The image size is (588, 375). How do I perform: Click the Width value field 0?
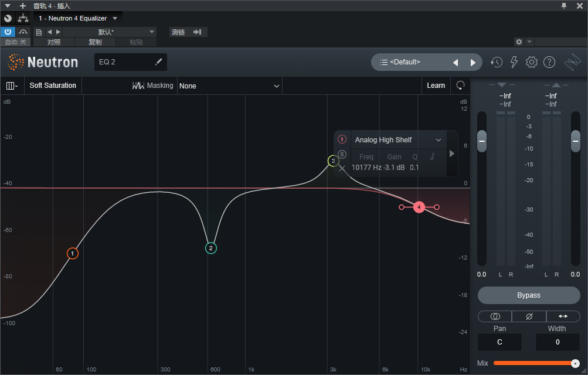[558, 342]
